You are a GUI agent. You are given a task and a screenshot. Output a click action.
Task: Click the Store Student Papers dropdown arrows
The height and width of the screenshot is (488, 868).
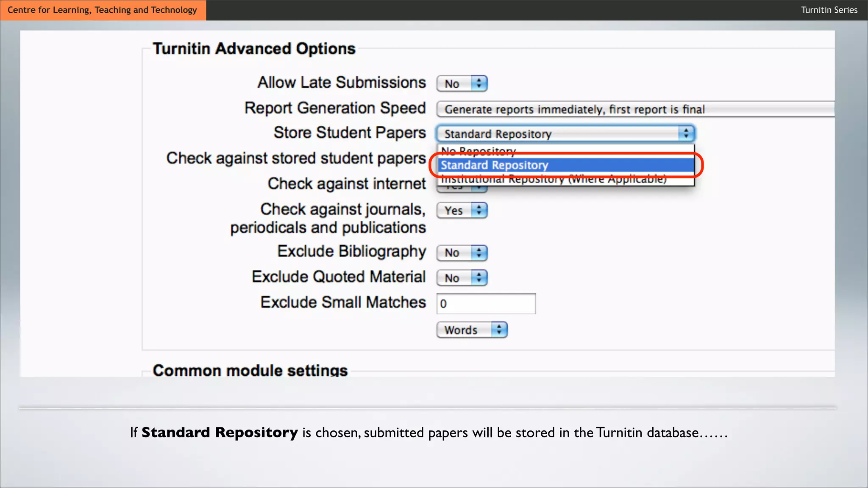686,134
